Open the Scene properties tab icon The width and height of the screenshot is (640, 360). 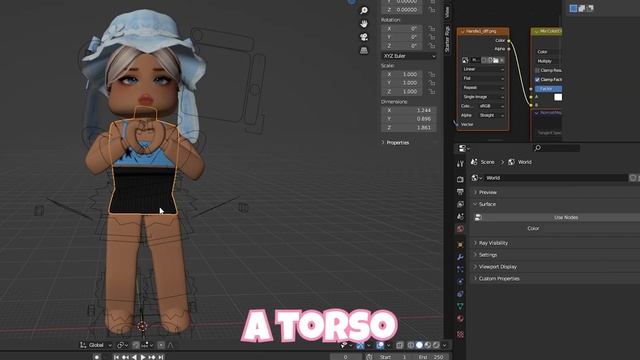point(460,216)
